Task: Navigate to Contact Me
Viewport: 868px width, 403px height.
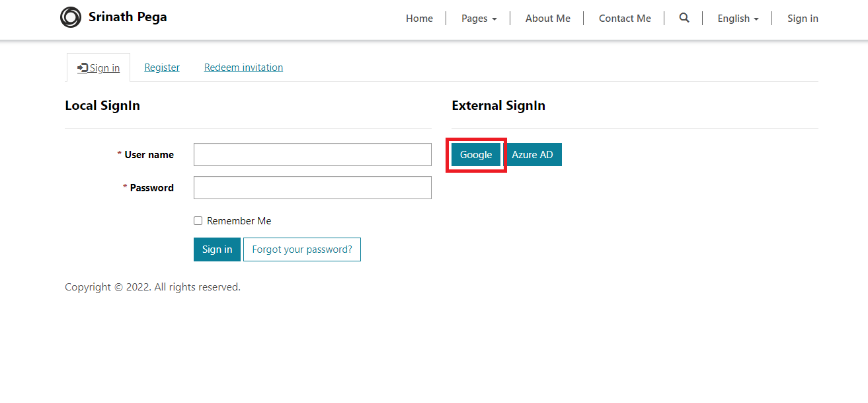Action: tap(625, 19)
